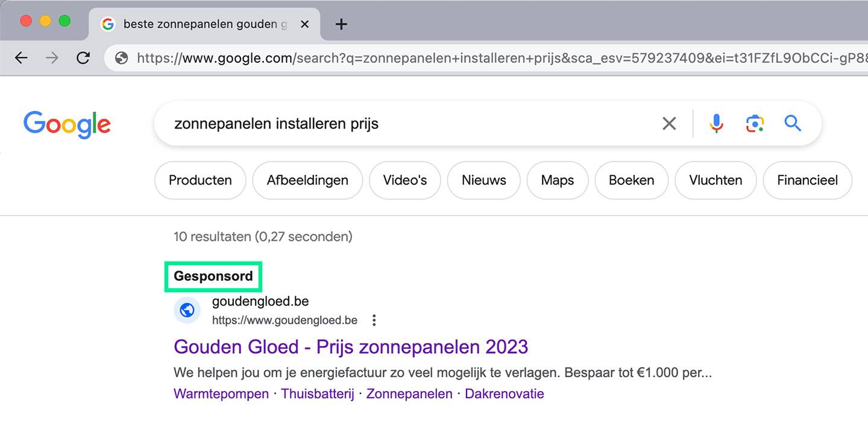Image resolution: width=868 pixels, height=434 pixels.
Task: Open the Warmtepompen sitelink
Action: coord(221,394)
